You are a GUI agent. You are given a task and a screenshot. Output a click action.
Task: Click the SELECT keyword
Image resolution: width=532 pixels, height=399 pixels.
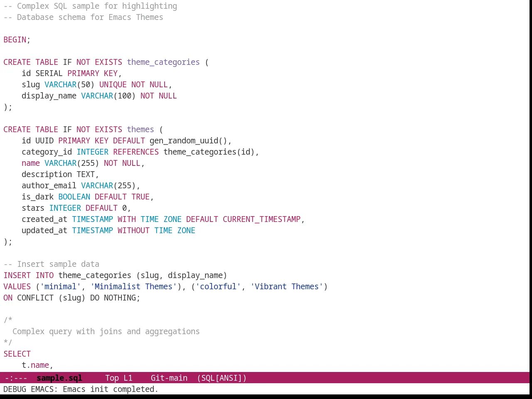[x=17, y=354]
